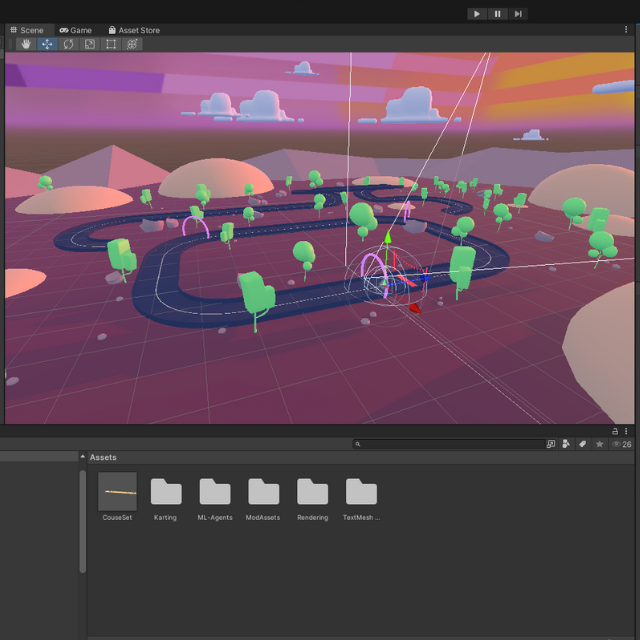Screen dimensions: 640x640
Task: Open the search by label filter
Action: pos(582,444)
